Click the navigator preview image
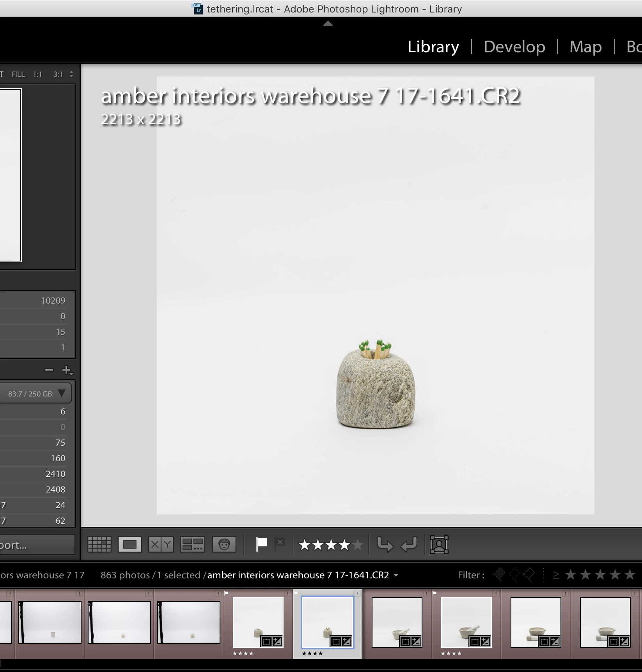Image resolution: width=642 pixels, height=672 pixels. 11,175
